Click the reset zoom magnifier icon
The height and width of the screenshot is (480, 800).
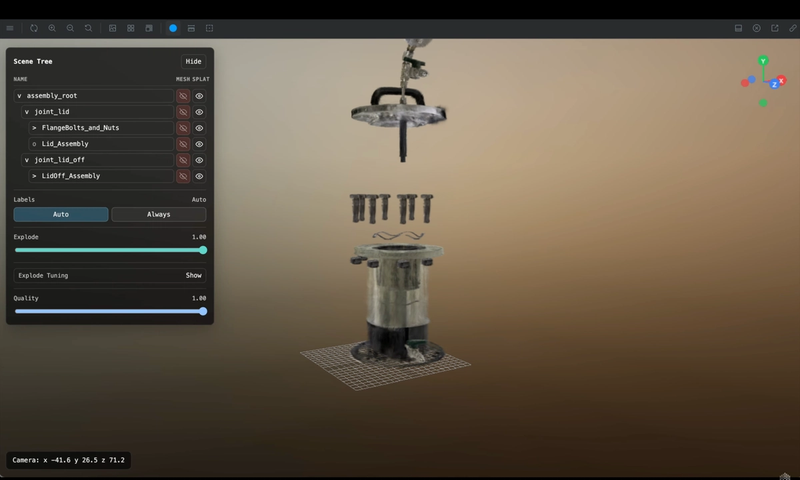pyautogui.click(x=88, y=28)
